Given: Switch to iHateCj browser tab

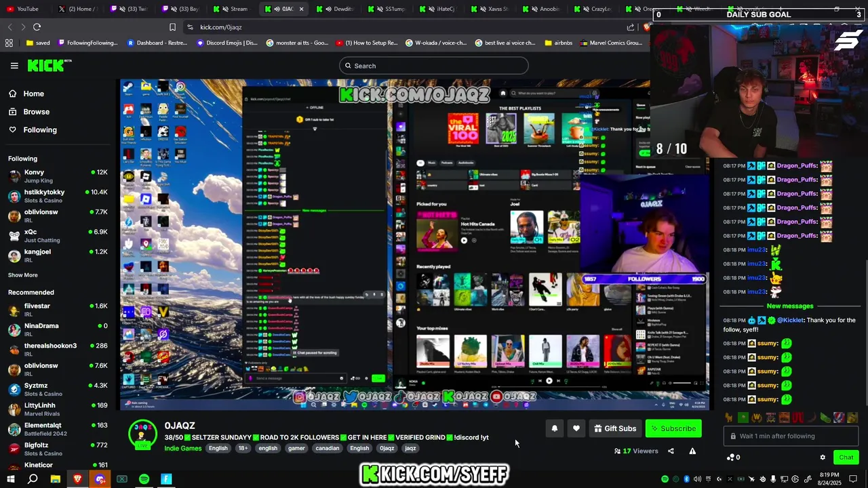Looking at the screenshot, I should [x=441, y=9].
